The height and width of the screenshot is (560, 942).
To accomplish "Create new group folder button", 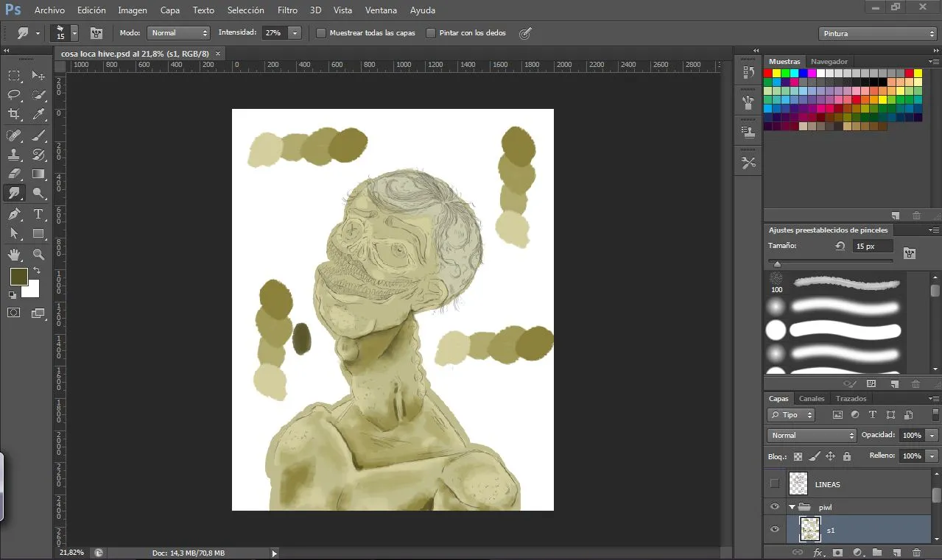I will tap(877, 552).
